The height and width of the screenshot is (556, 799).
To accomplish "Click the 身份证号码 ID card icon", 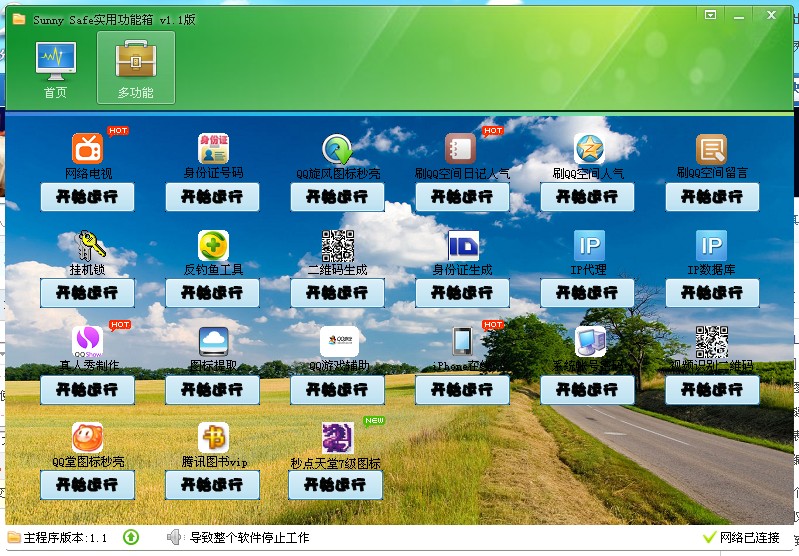I will tap(213, 148).
